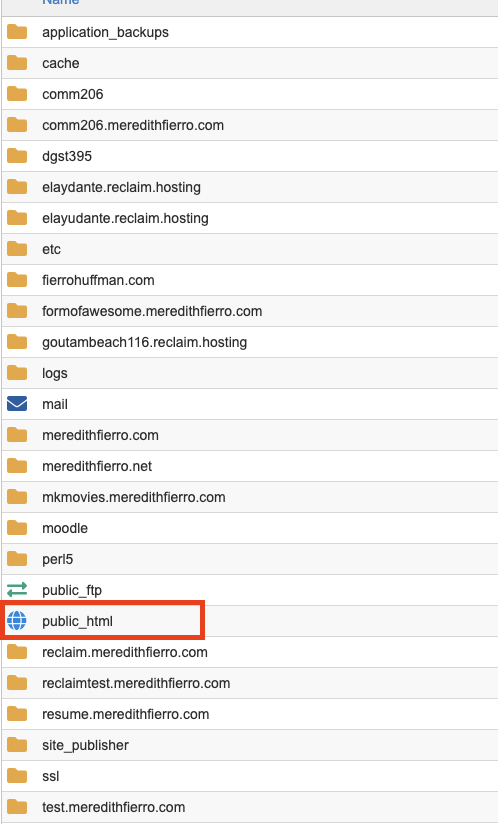Select elayudante.reclaim.hosting in the list
This screenshot has height=824, width=498.
[125, 218]
